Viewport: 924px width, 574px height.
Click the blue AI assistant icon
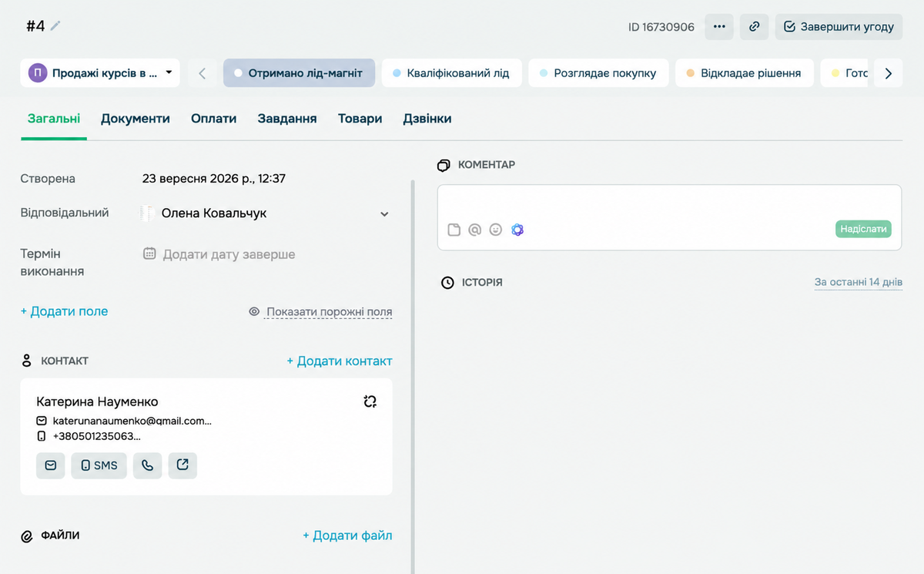517,230
